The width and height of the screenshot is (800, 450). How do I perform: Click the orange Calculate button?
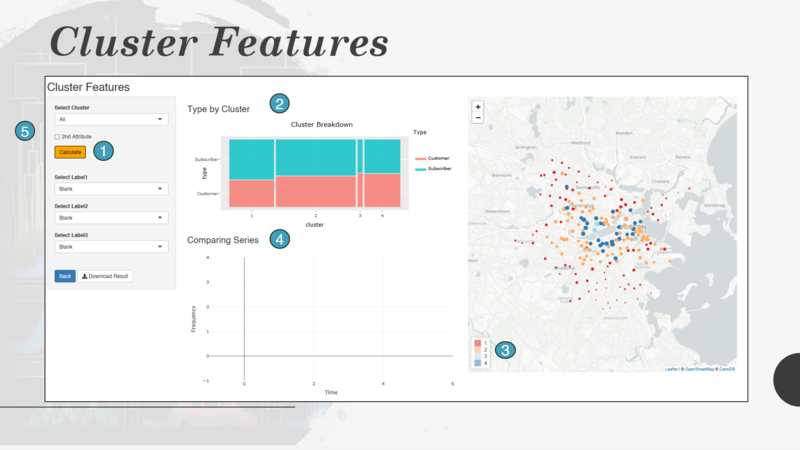(70, 152)
